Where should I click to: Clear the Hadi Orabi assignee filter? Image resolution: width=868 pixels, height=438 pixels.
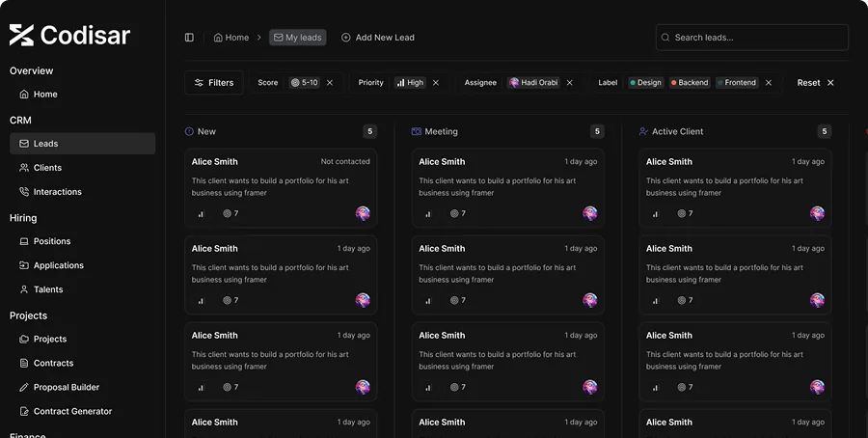point(570,83)
